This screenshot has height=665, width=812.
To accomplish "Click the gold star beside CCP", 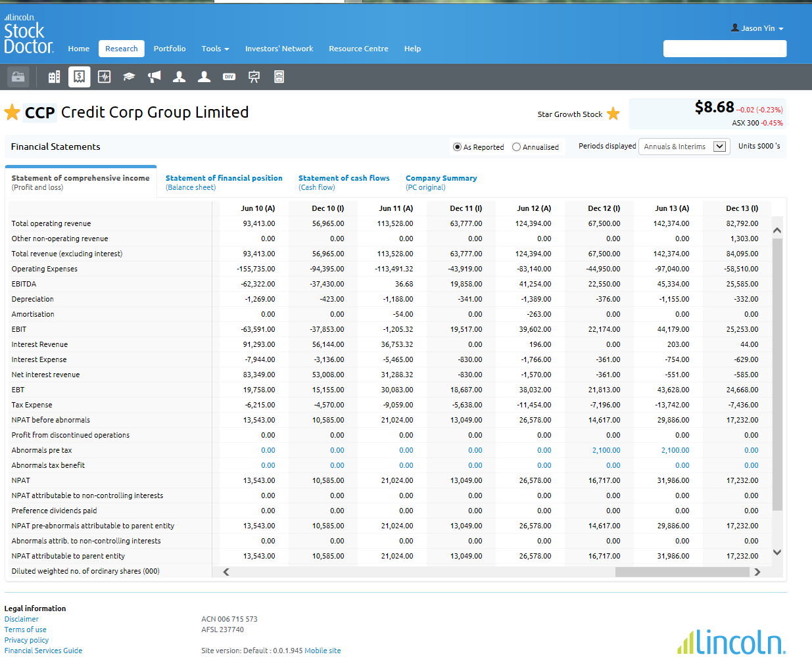I will pos(12,112).
